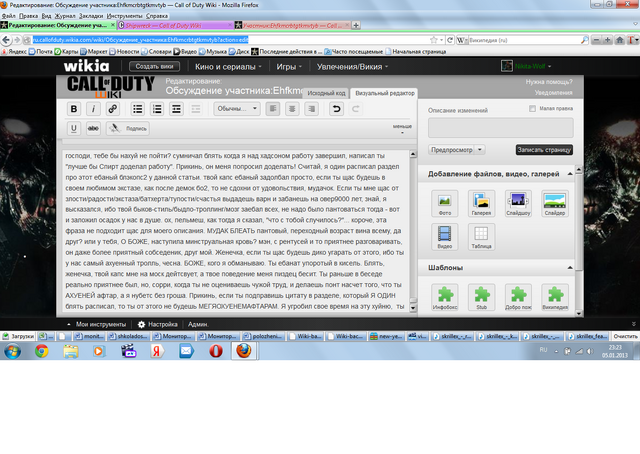The width and height of the screenshot is (640, 454).
Task: Open Yandex browser from the taskbar
Action: (157, 351)
